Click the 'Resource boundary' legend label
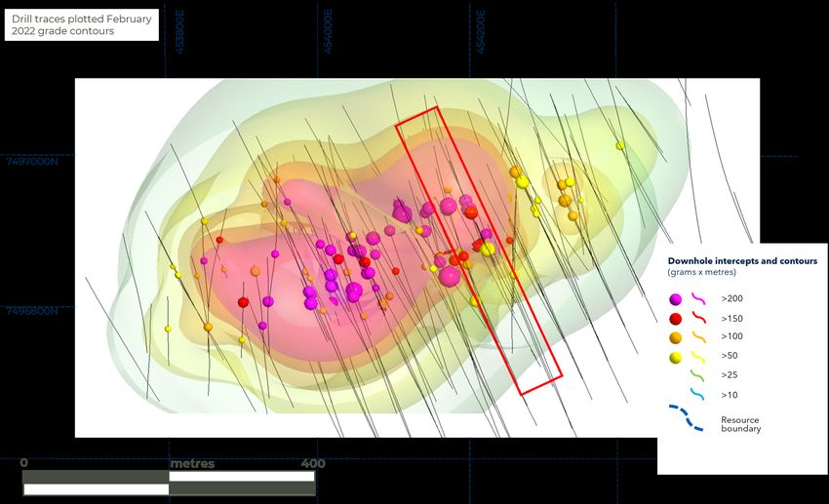 (x=740, y=424)
